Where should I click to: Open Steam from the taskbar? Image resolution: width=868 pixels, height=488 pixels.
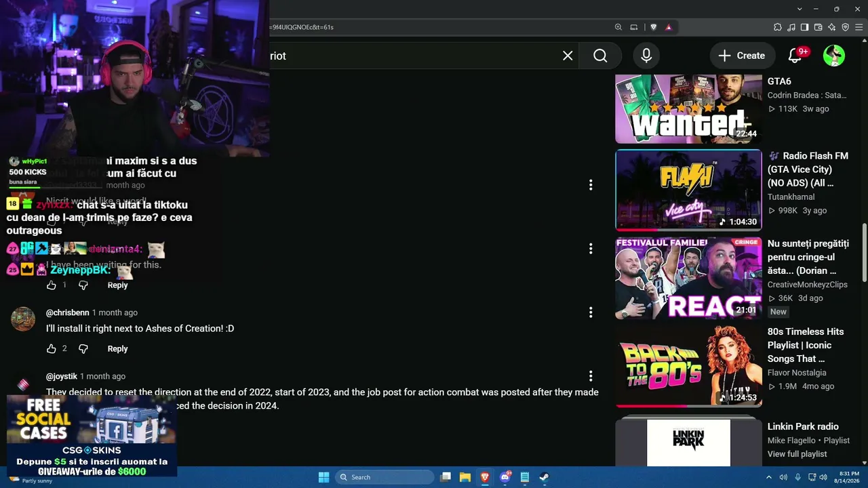(544, 477)
